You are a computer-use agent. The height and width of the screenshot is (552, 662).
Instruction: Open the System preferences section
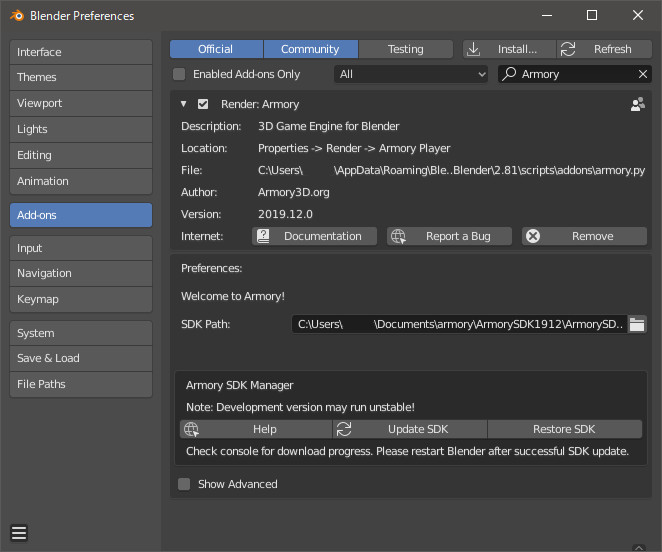coord(81,333)
